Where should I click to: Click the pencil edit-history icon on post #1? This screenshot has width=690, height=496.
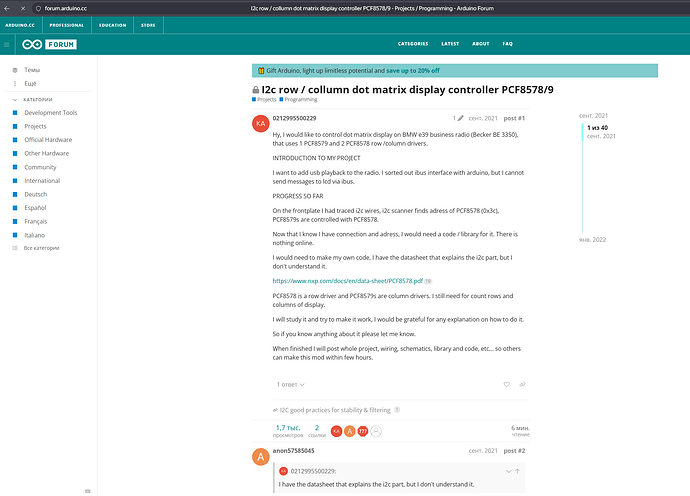[461, 118]
